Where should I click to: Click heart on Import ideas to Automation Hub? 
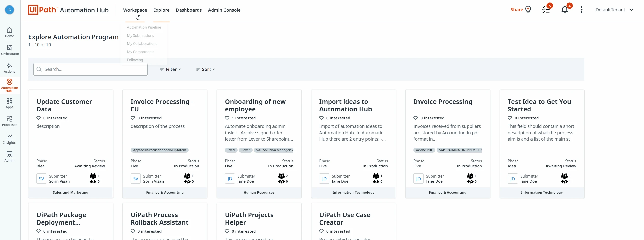click(321, 118)
